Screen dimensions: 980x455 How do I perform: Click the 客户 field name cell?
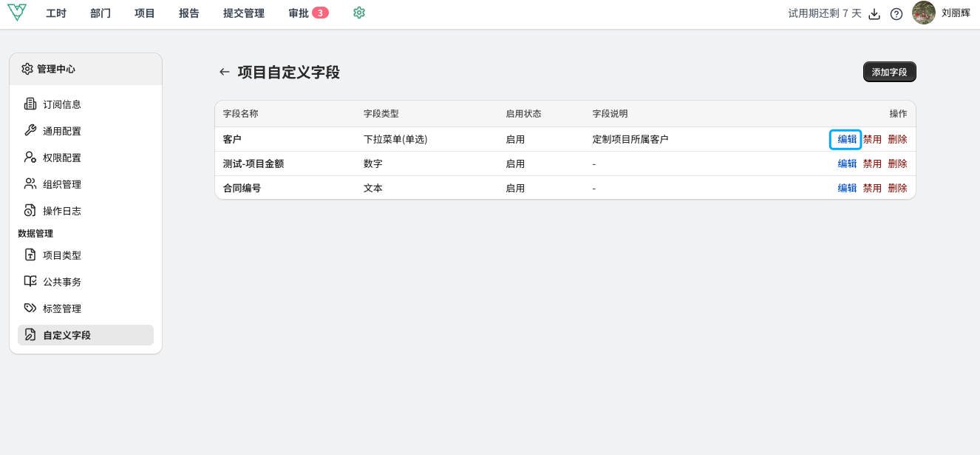232,139
